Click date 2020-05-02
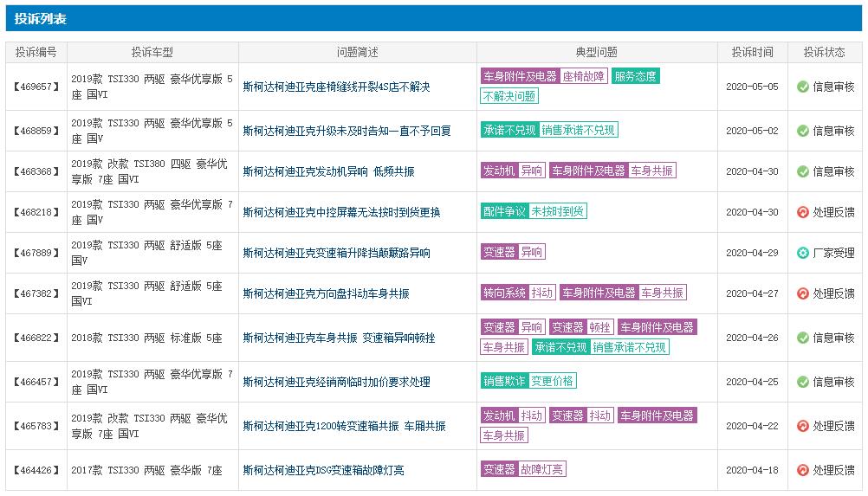This screenshot has width=868, height=496. [752, 131]
